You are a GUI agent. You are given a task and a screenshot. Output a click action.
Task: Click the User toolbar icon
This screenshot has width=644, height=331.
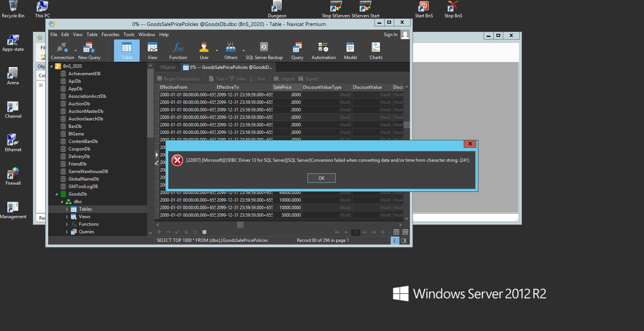click(x=204, y=51)
